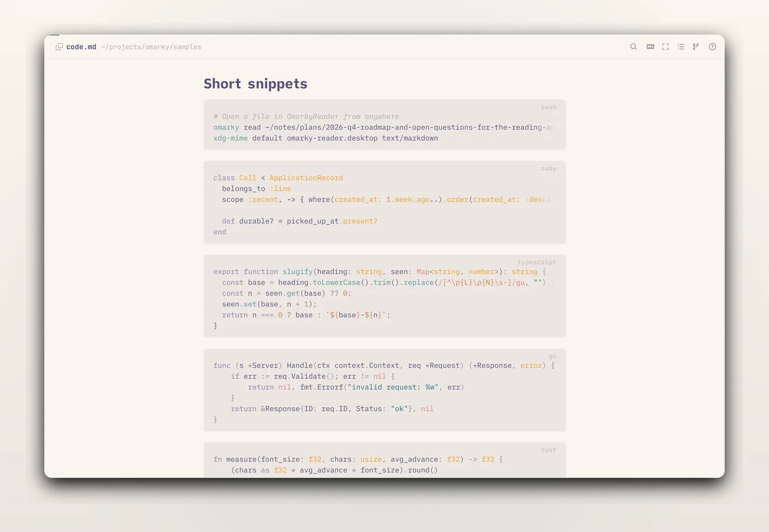Click the return &Response line
769x532 pixels.
pyautogui.click(x=332, y=409)
